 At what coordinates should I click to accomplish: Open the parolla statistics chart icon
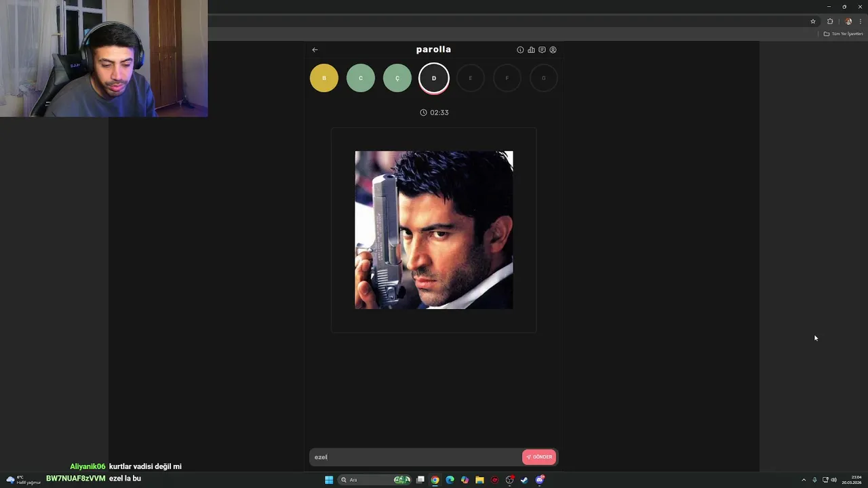tap(531, 49)
